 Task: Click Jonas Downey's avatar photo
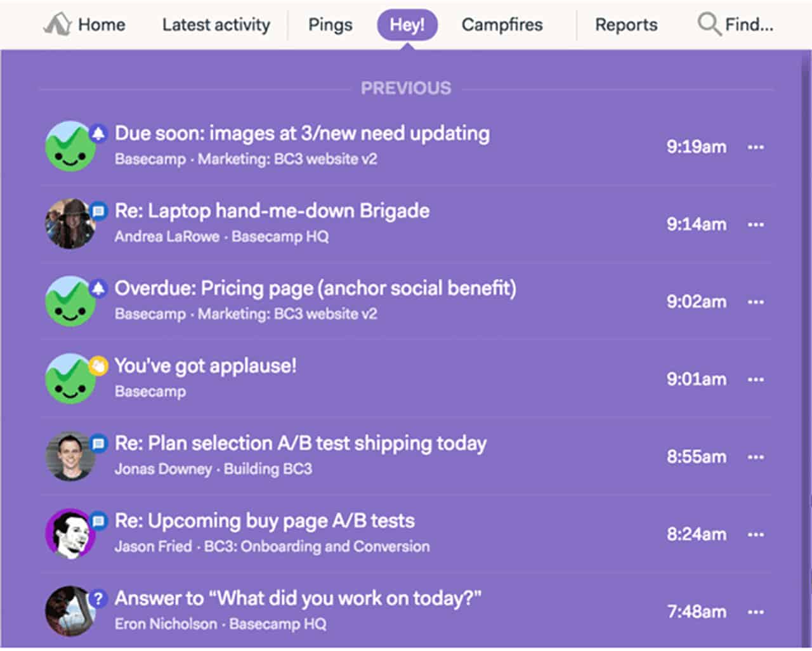point(70,456)
